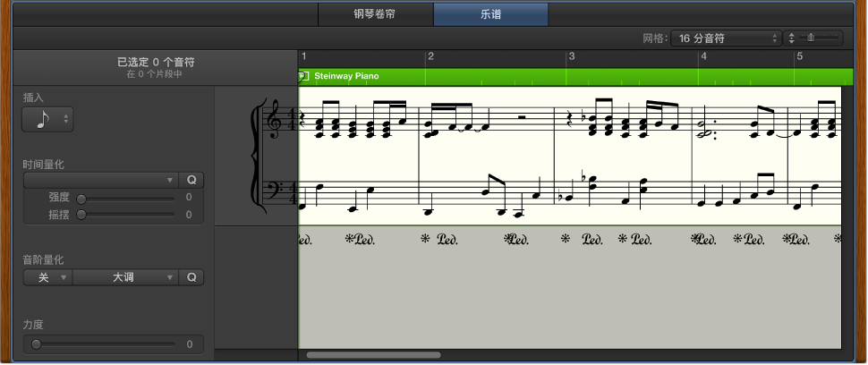868x365 pixels.
Task: Open the 时间量化 value dropdown
Action: coord(101,181)
